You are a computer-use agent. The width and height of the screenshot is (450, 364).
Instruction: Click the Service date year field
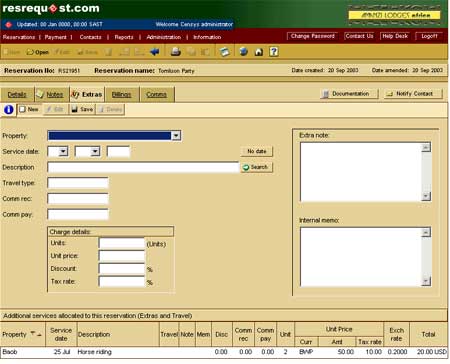118,152
